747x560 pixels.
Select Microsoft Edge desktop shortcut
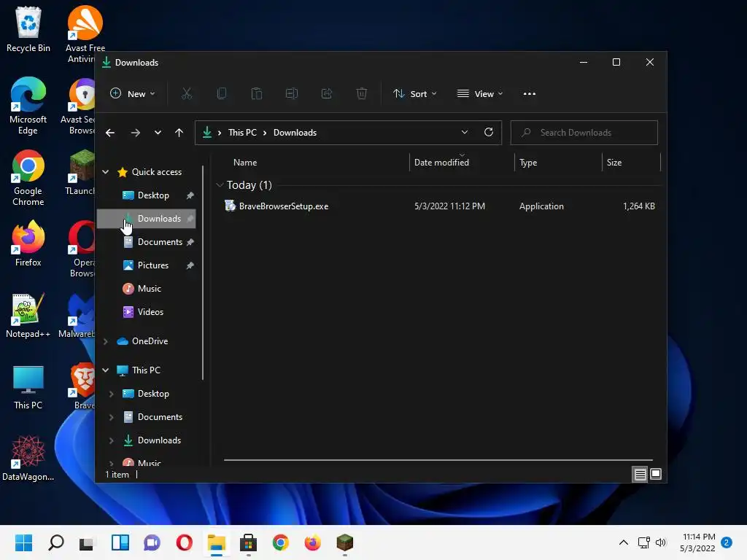28,106
